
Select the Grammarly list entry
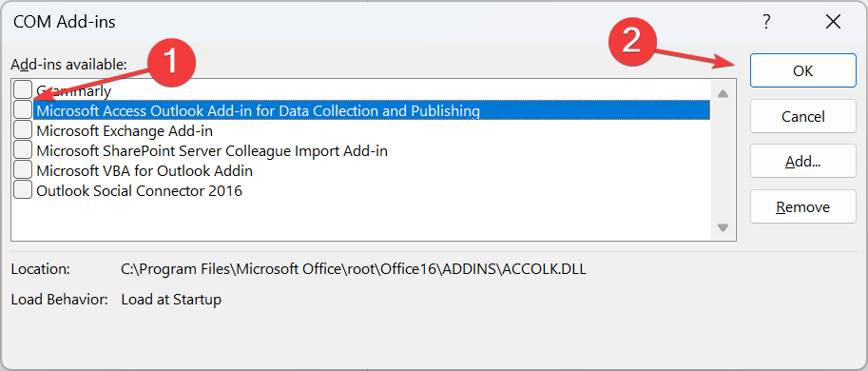(73, 90)
